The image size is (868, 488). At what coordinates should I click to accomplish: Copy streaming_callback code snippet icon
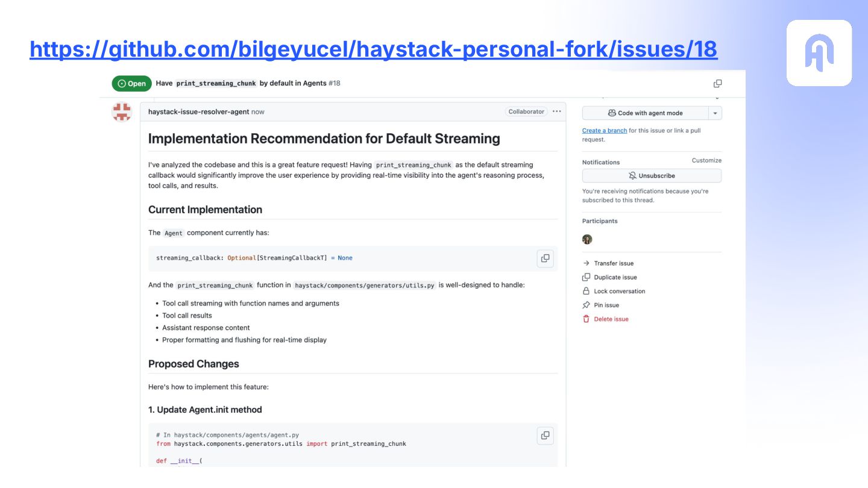pos(545,258)
